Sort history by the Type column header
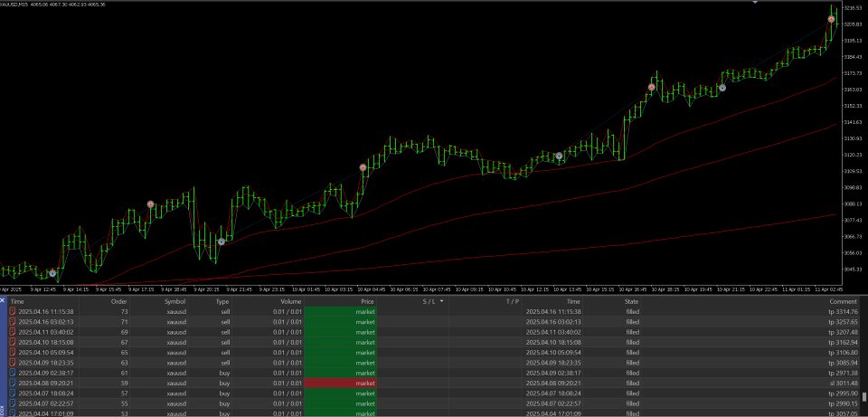The height and width of the screenshot is (417, 868). click(x=222, y=302)
